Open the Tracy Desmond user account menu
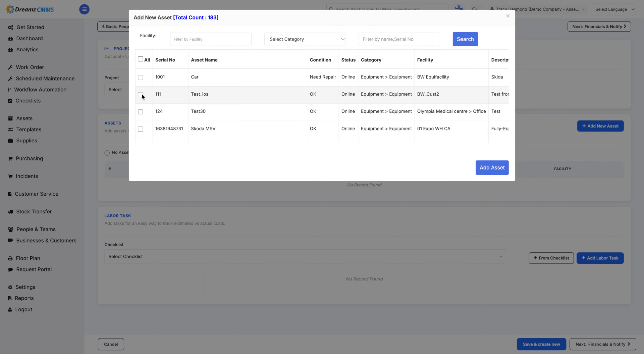Screen dimensions: 644x354 click(x=537, y=9)
